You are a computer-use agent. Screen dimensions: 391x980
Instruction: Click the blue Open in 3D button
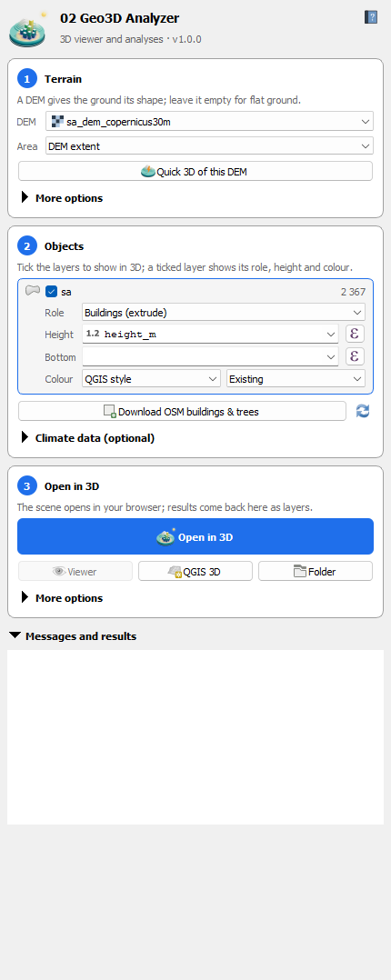point(195,536)
